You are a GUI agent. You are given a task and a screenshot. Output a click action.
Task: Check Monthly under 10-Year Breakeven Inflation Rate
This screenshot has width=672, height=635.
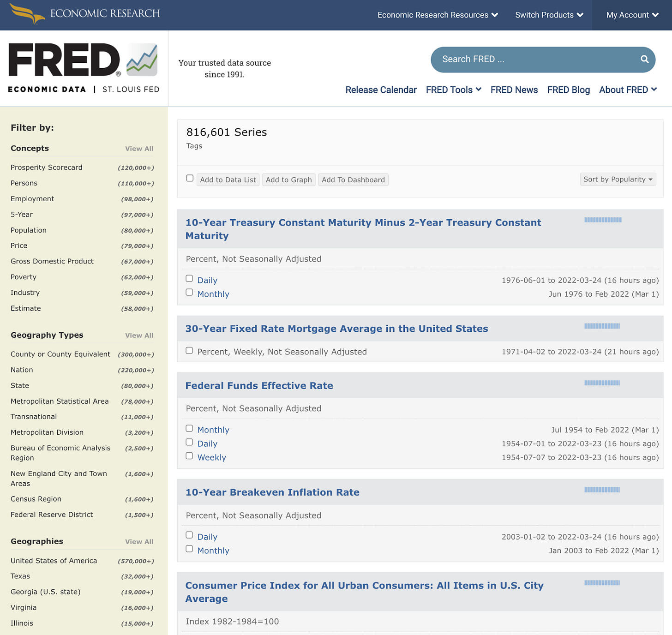(189, 549)
